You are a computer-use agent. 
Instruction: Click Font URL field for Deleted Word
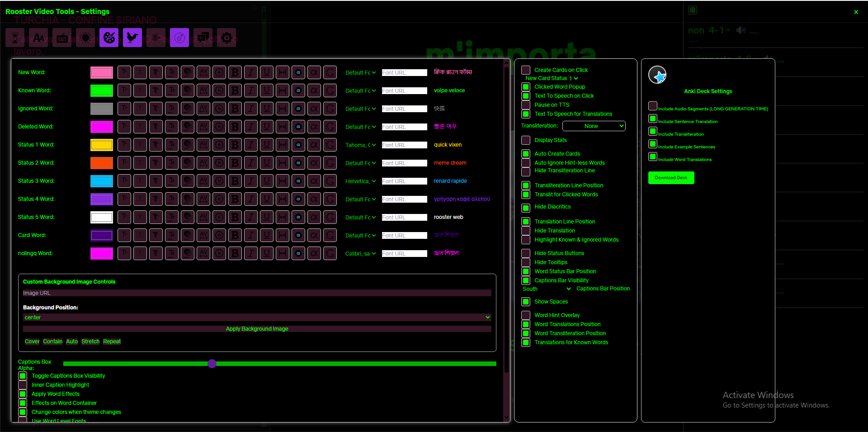404,127
